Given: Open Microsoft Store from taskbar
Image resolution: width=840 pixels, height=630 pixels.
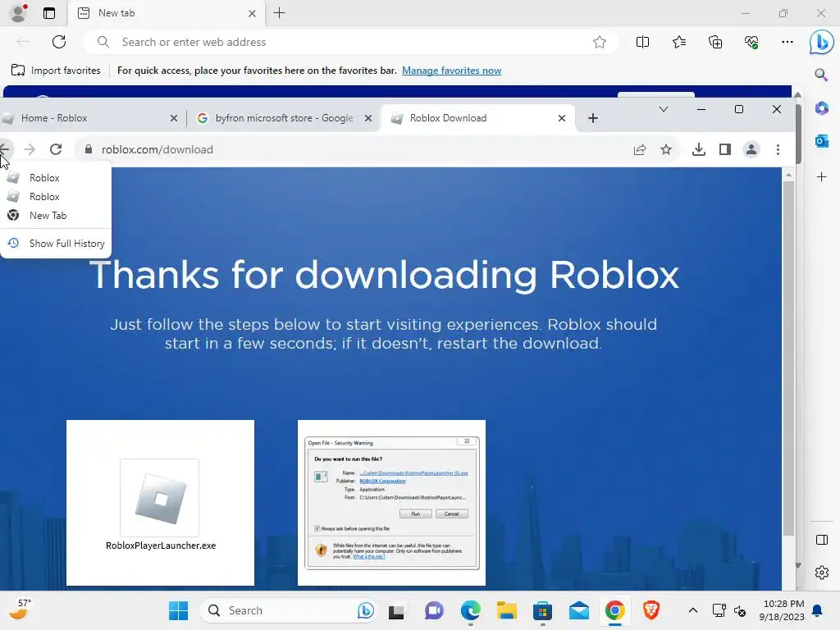Looking at the screenshot, I should coord(543,610).
